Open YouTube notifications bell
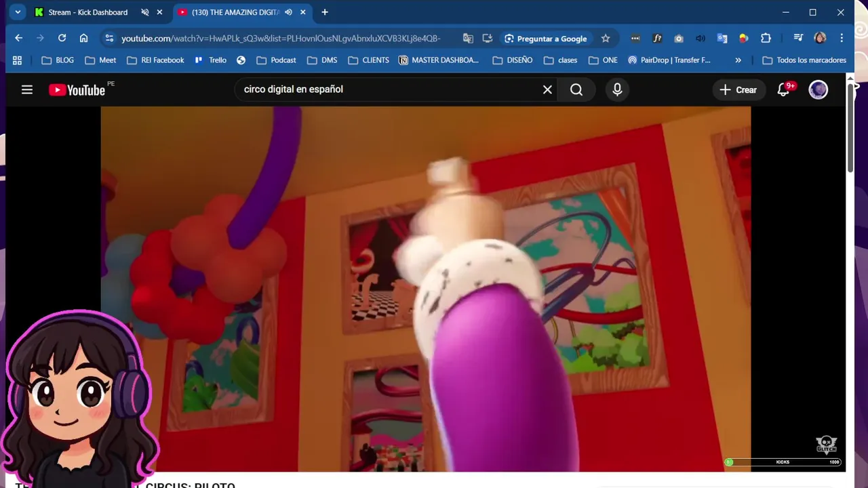Image resolution: width=868 pixels, height=488 pixels. tap(783, 89)
